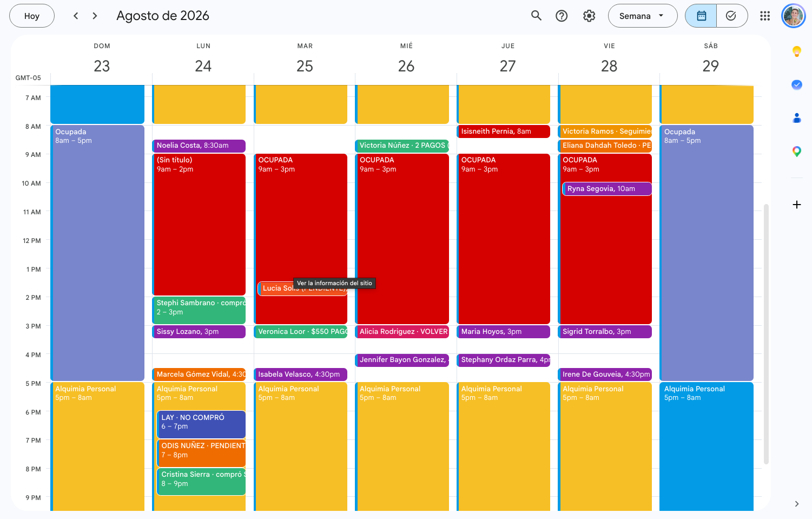Open Google Tasks in side panel
Image resolution: width=812 pixels, height=519 pixels.
pos(796,84)
